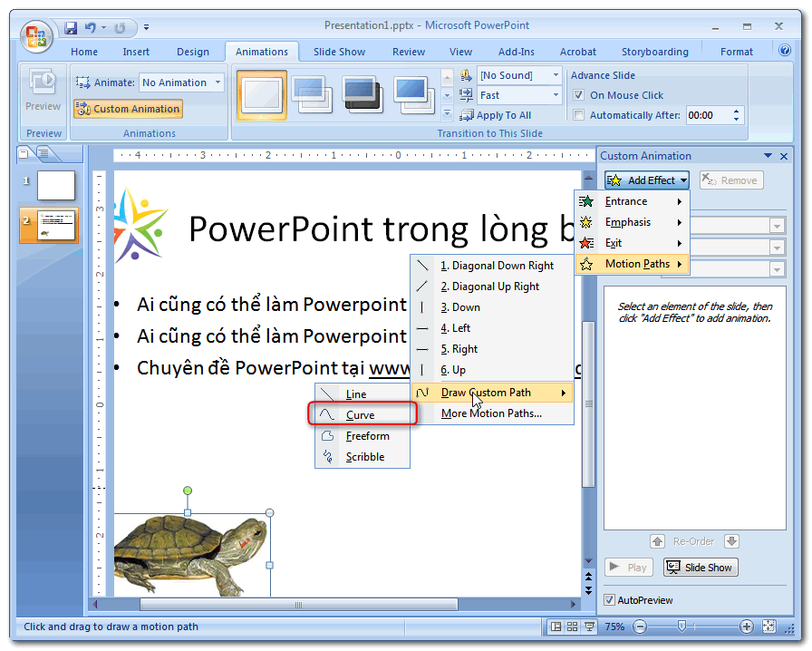Viewport: 812px width, 651px height.
Task: Click the Automatically After time field
Action: tap(708, 115)
